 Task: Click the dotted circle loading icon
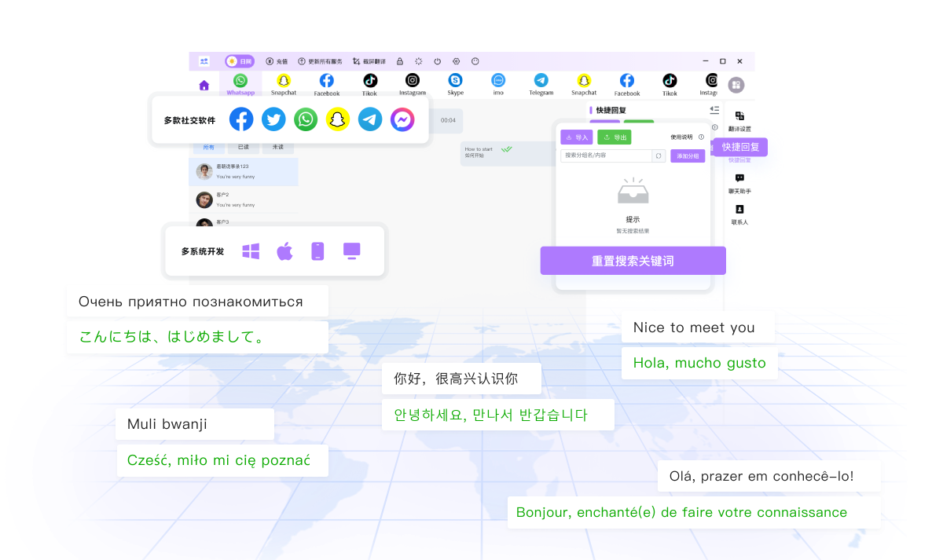pyautogui.click(x=419, y=60)
